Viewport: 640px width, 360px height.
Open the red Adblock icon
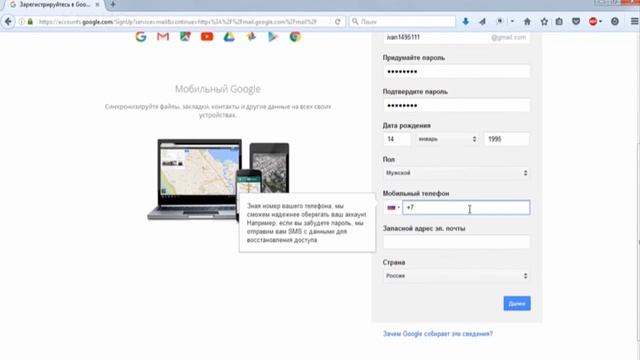click(x=593, y=22)
